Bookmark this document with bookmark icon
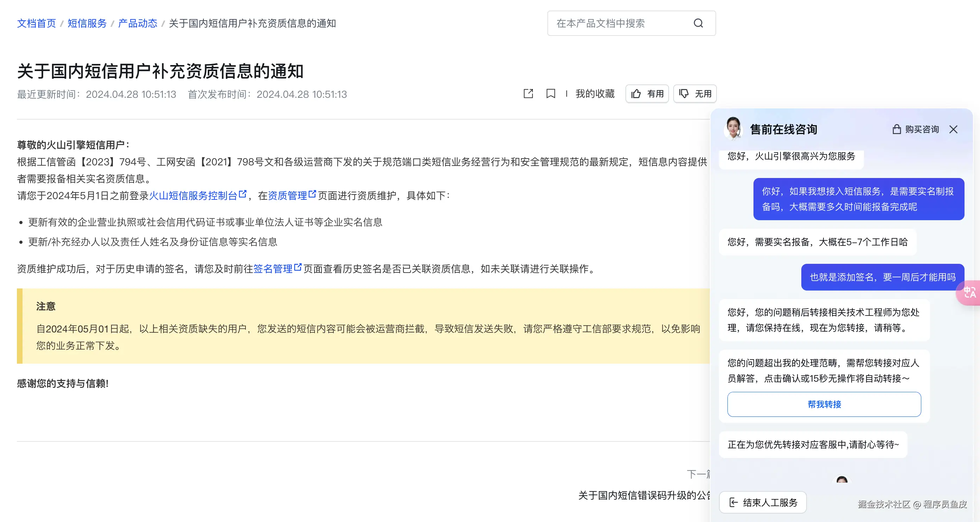The width and height of the screenshot is (980, 522). click(551, 94)
